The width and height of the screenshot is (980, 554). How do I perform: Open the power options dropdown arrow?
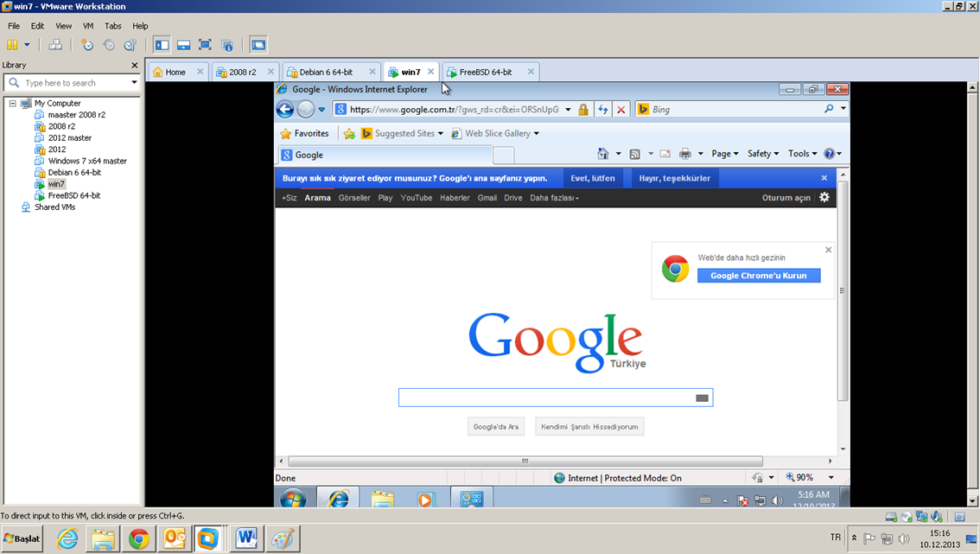click(27, 45)
